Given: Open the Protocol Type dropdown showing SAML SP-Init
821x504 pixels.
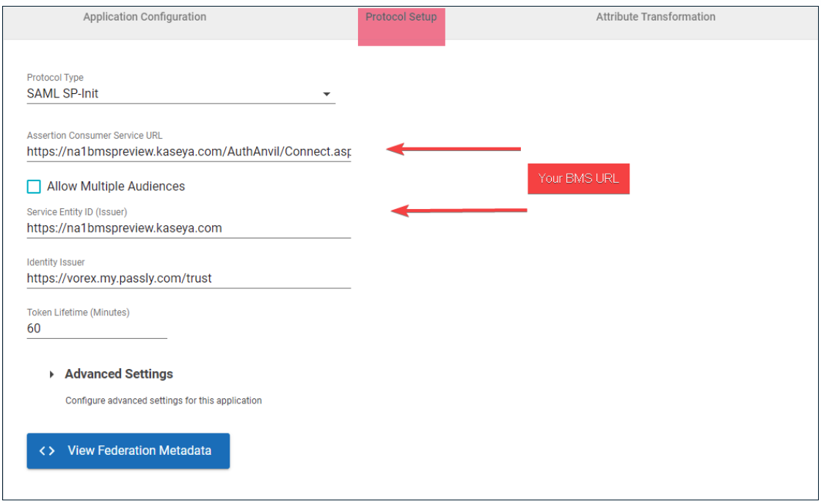Looking at the screenshot, I should pos(180,94).
